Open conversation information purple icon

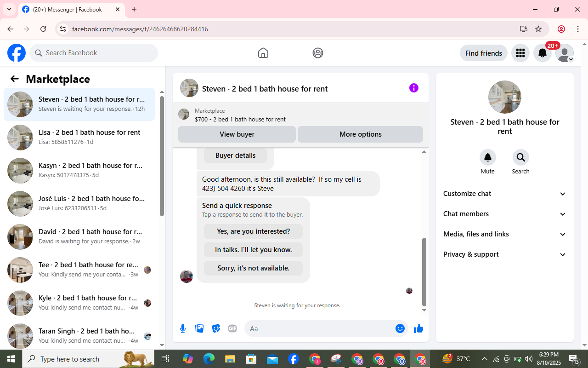414,88
